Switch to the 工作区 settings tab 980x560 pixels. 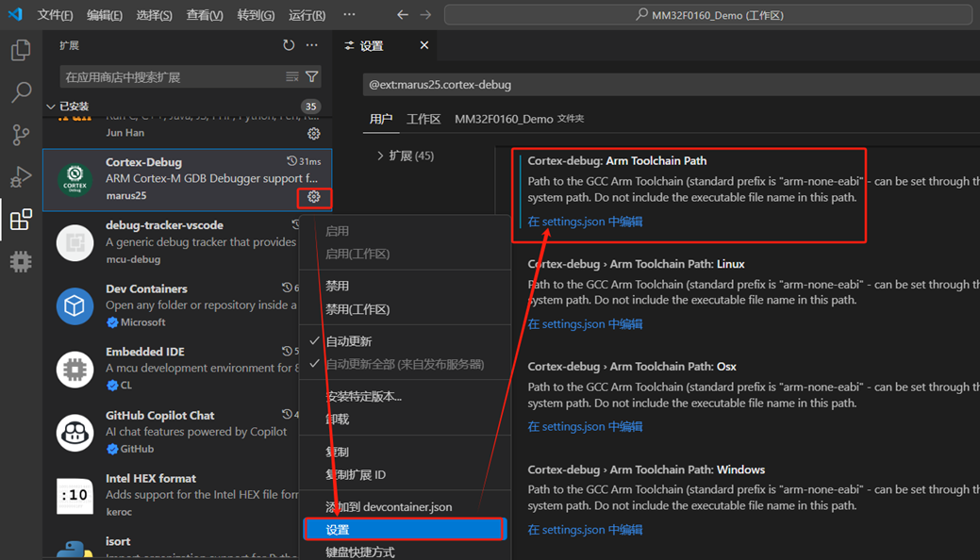pyautogui.click(x=424, y=119)
